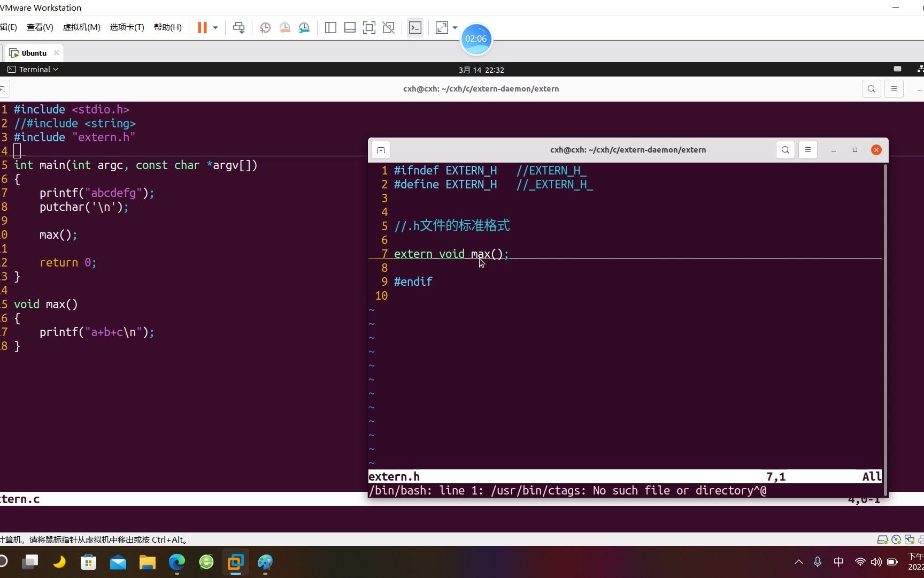Enter full screen mode via toolbar icon
This screenshot has height=578, width=924.
click(369, 27)
